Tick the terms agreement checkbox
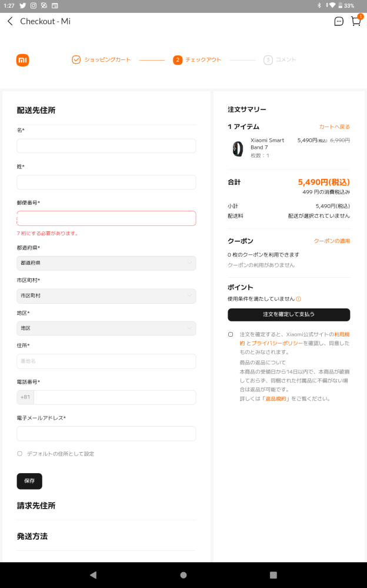 click(x=231, y=334)
